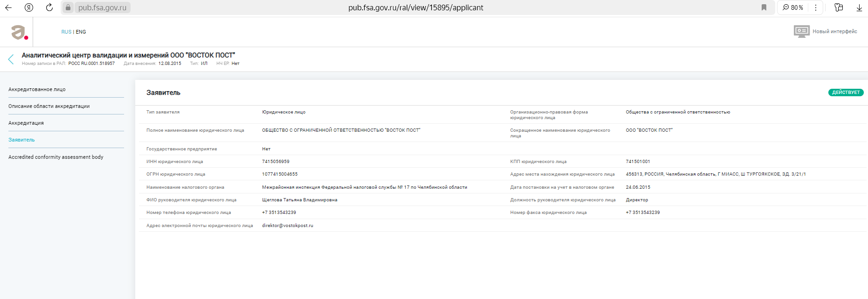
Task: Return to the registry list with the back chevron
Action: pyautogui.click(x=11, y=59)
